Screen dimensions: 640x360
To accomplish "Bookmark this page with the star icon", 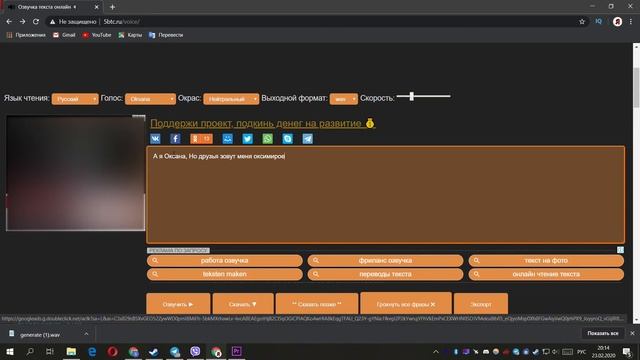I will pos(582,22).
